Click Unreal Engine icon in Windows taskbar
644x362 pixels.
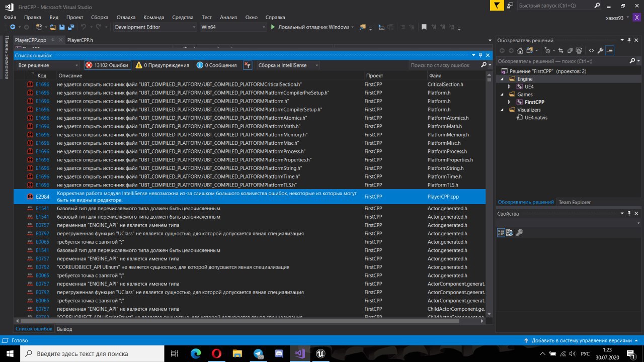click(319, 353)
